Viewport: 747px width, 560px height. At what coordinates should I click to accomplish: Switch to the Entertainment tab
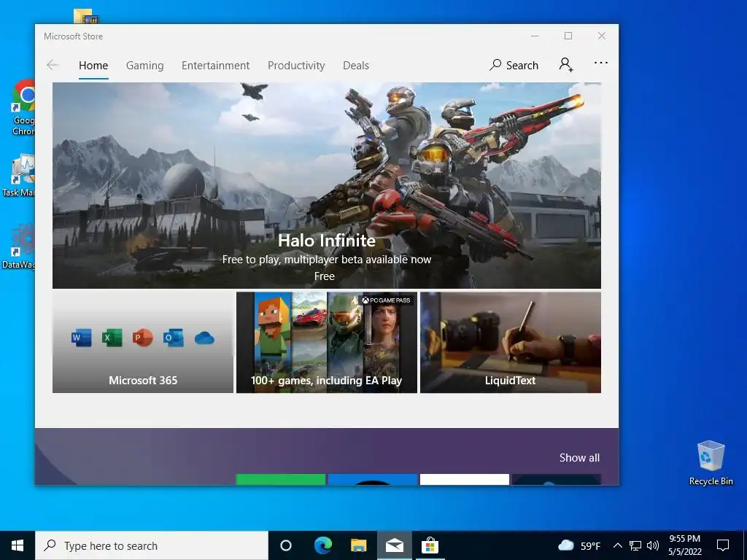tap(215, 65)
